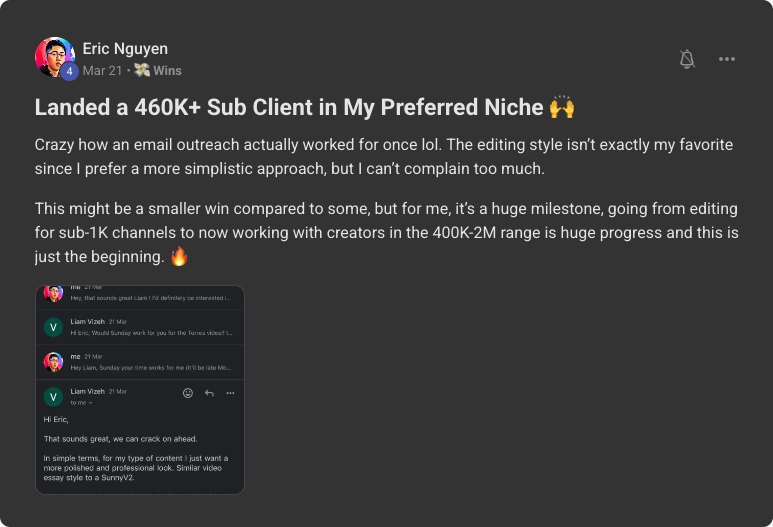Viewport: 773px width, 527px height.
Task: Toggle the post notification bell
Action: click(687, 60)
